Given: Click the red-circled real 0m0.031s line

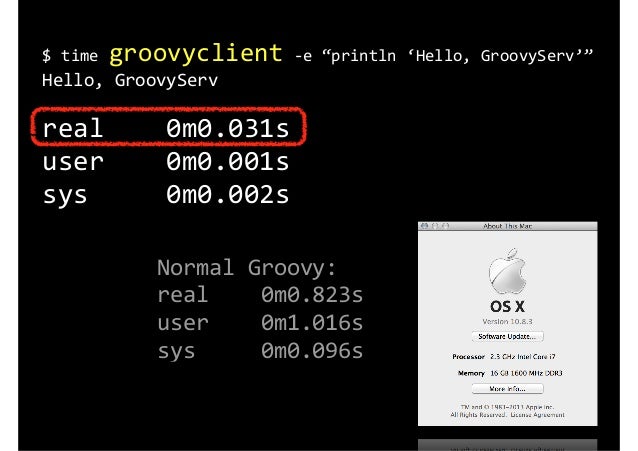Looking at the screenshot, I should pyautogui.click(x=166, y=128).
